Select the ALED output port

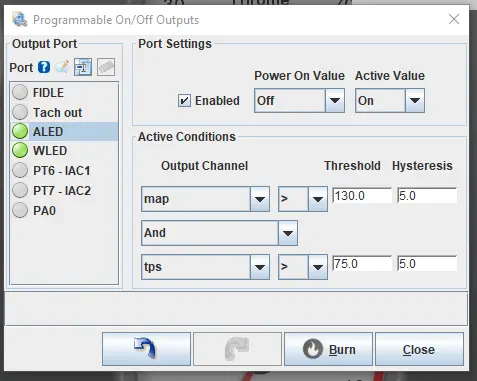pos(64,131)
